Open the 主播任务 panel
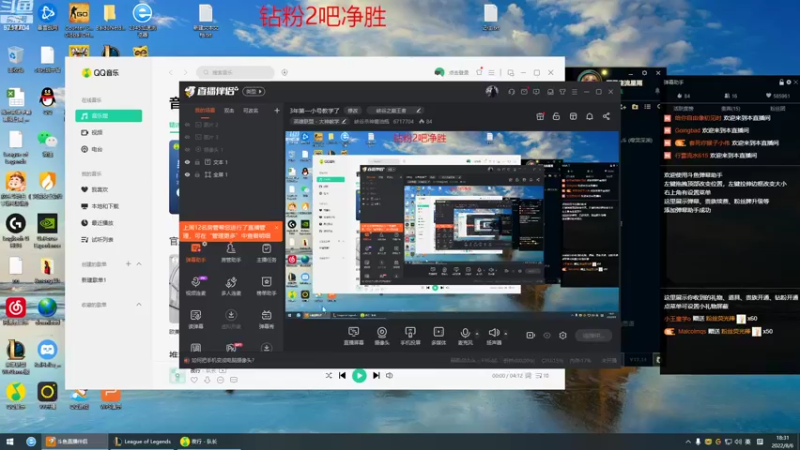This screenshot has height=450, width=800. (x=266, y=253)
